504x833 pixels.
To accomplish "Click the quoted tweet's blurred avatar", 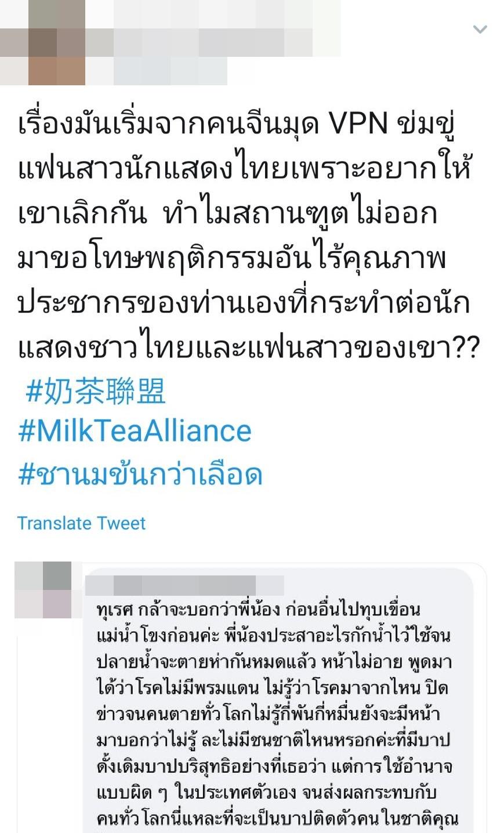I will tap(43, 590).
